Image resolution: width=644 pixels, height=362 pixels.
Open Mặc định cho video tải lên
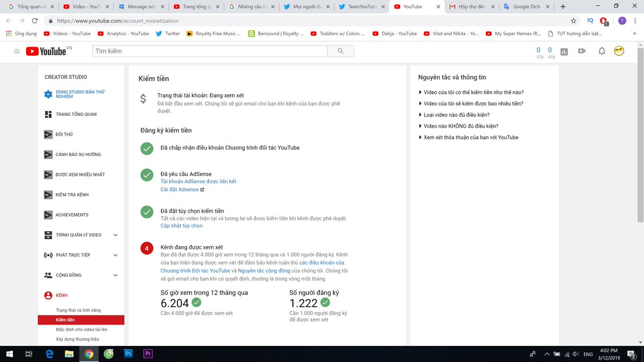click(82, 329)
